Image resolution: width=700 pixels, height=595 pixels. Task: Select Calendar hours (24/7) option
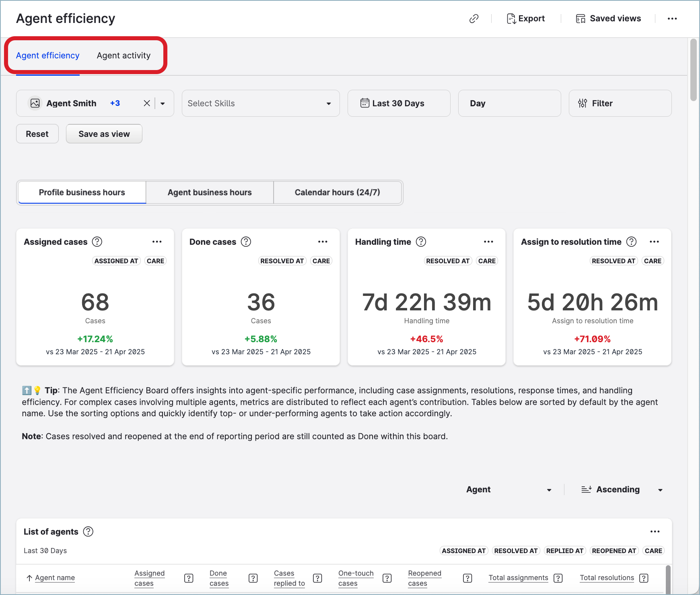coord(337,192)
